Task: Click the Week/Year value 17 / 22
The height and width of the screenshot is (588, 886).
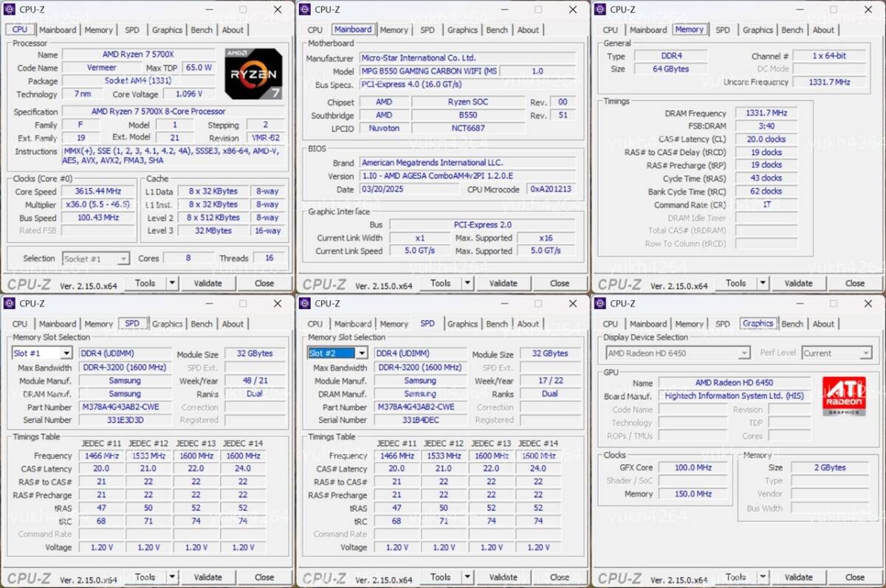Action: (x=551, y=381)
